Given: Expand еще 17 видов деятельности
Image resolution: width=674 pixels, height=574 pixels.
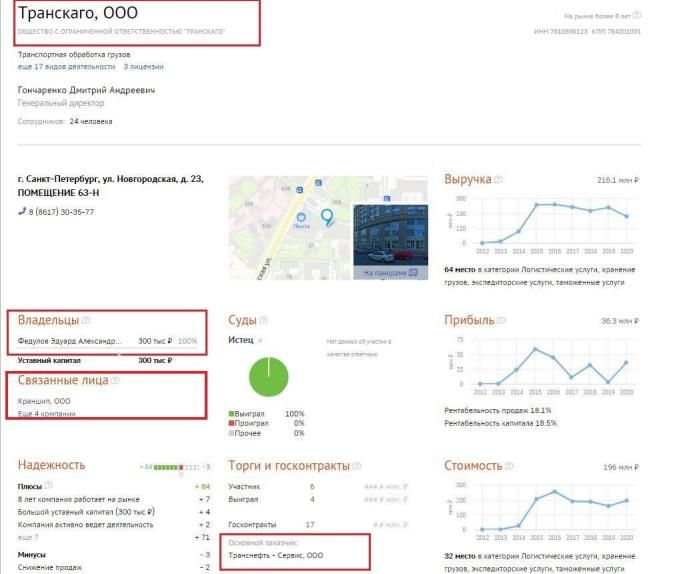Looking at the screenshot, I should tap(66, 67).
